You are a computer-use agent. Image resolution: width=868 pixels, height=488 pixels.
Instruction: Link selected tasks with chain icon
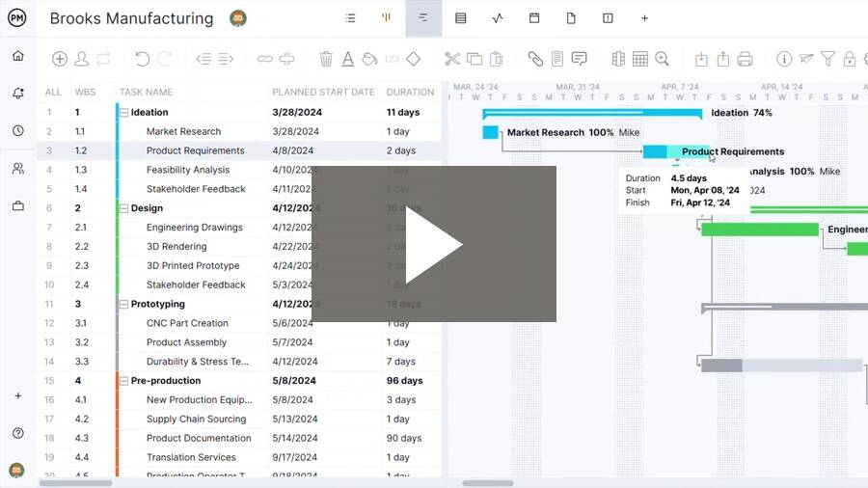264,59
